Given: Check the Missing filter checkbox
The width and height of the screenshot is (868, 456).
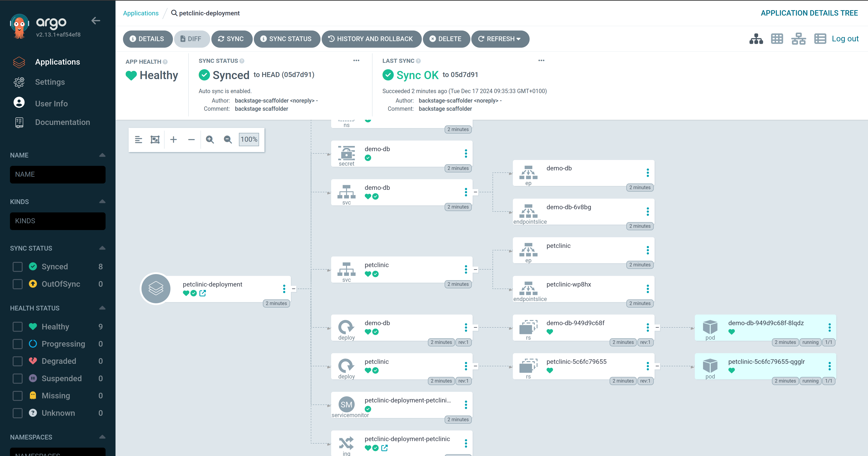Looking at the screenshot, I should click(x=18, y=396).
